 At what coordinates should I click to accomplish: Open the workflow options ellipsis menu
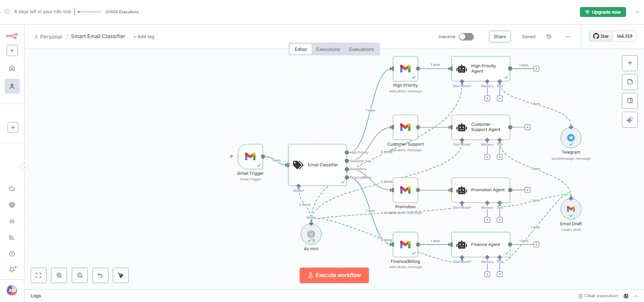click(568, 36)
